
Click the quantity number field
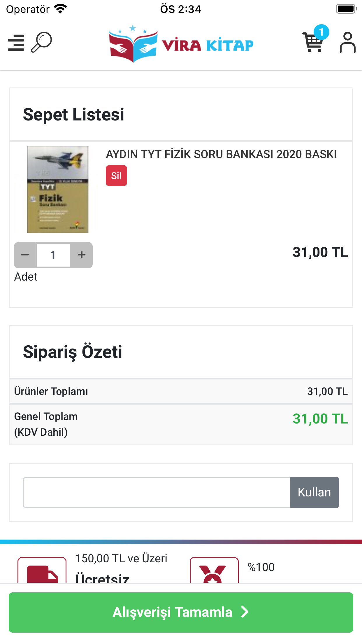tap(53, 255)
